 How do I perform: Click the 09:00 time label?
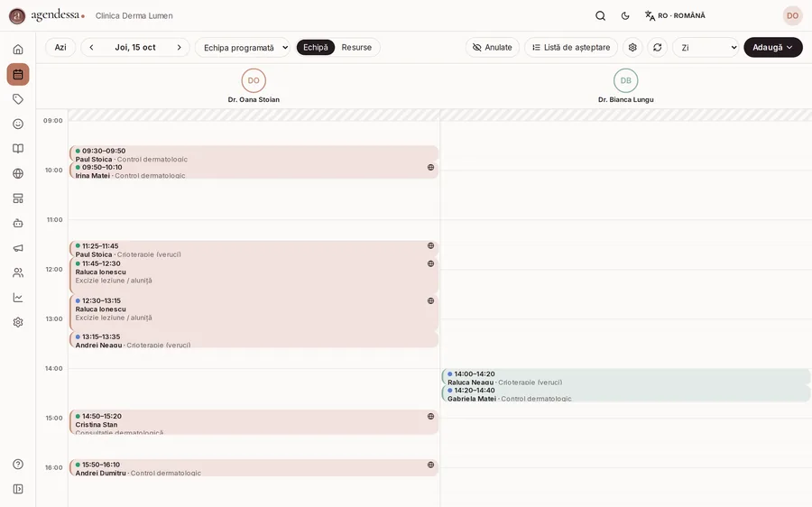pyautogui.click(x=53, y=121)
